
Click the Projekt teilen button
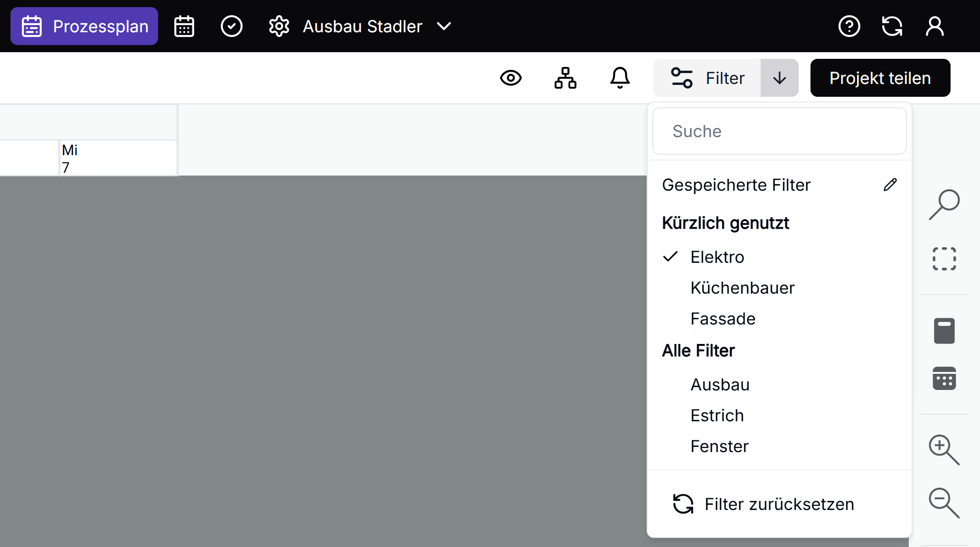880,78
